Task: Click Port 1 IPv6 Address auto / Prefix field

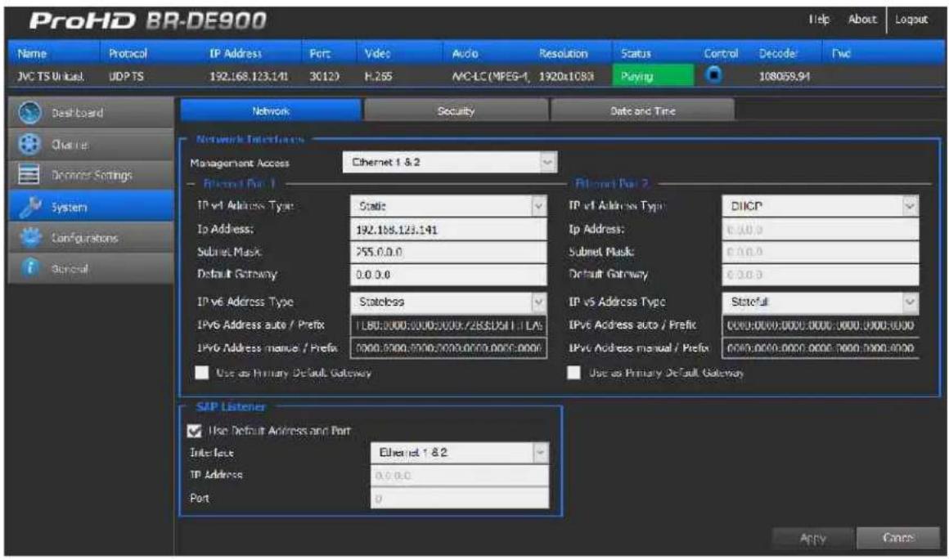Action: [x=448, y=325]
